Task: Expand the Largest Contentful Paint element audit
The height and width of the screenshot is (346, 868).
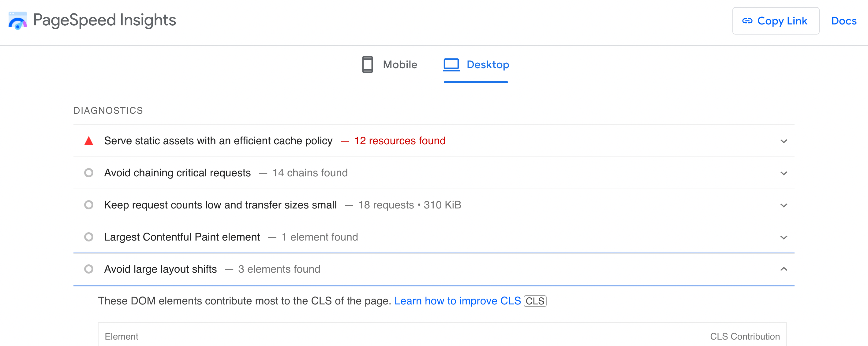Action: point(784,237)
